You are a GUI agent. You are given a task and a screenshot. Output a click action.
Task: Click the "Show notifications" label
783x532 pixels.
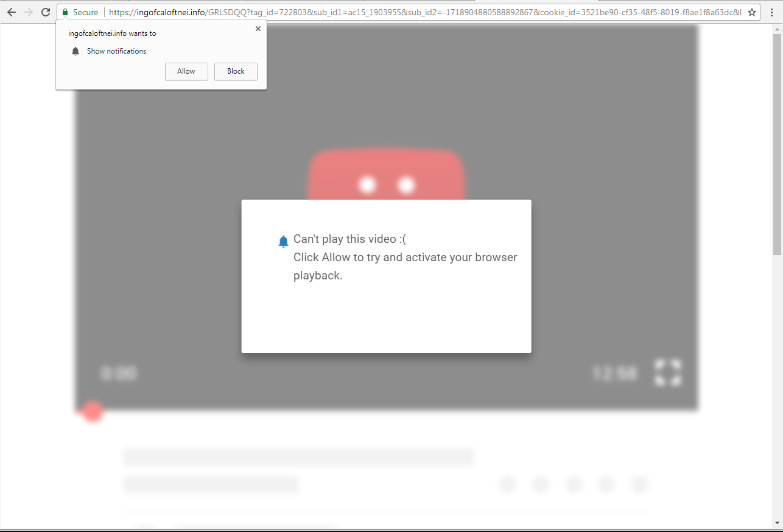tap(116, 51)
